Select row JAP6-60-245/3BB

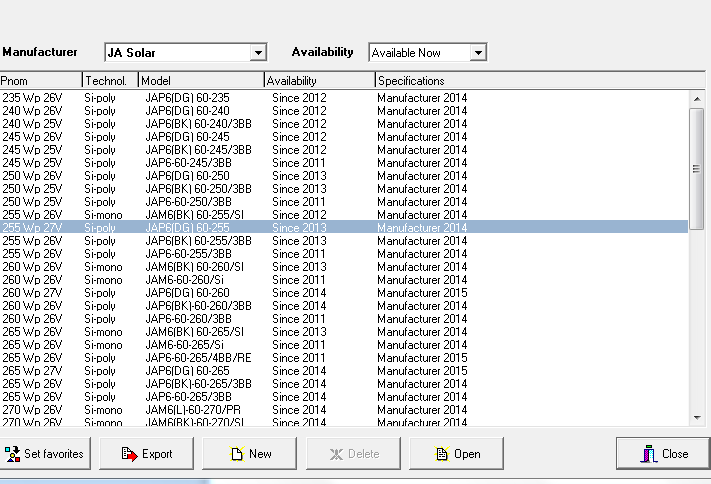[x=344, y=163]
